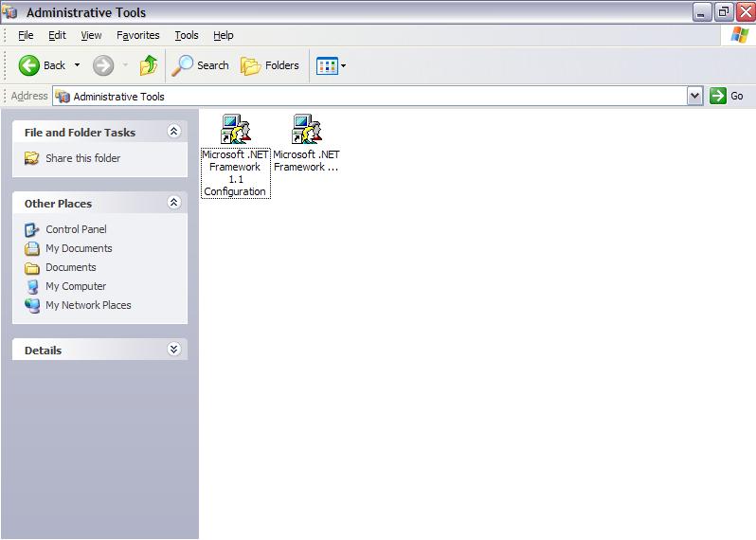This screenshot has width=756, height=540.
Task: Open the Favorites menu
Action: coord(138,35)
